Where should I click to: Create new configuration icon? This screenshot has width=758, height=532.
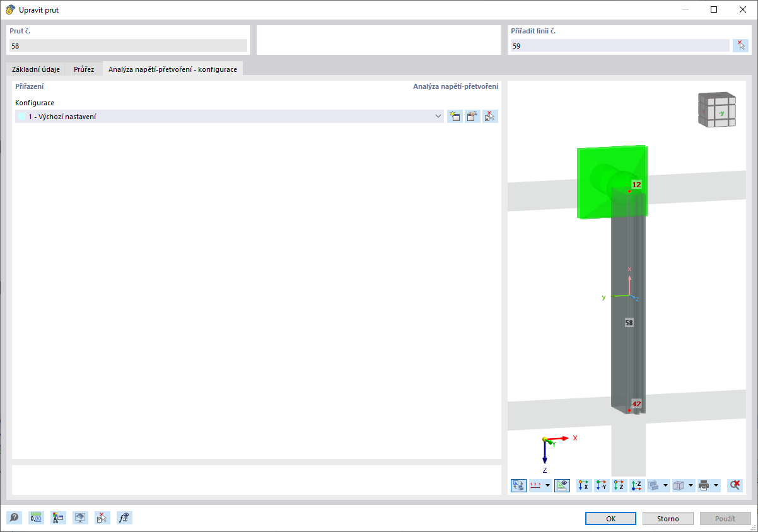454,116
